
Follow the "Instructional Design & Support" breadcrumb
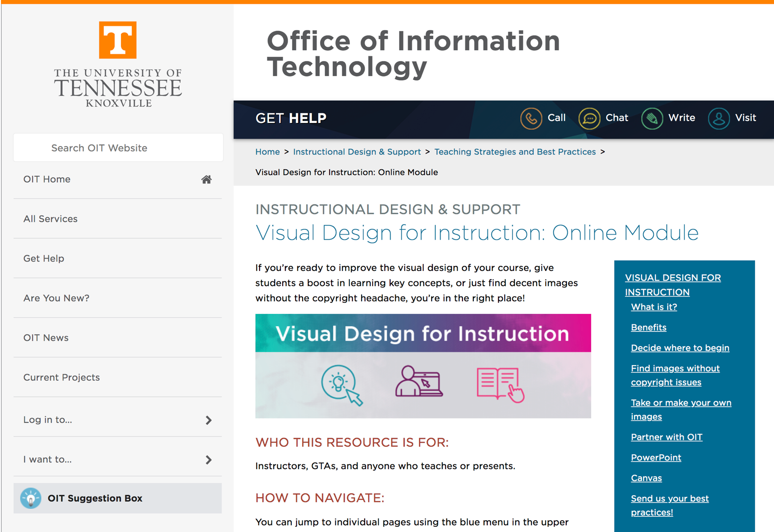point(357,152)
